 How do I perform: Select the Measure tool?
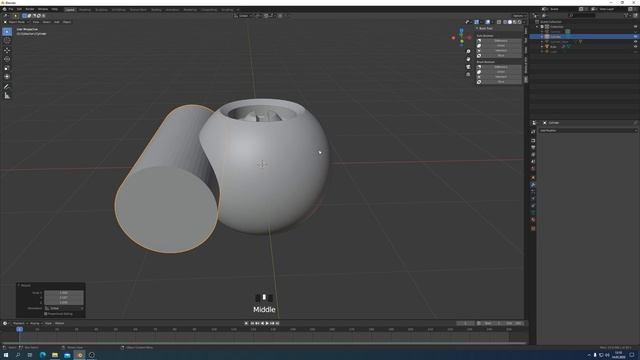click(7, 96)
